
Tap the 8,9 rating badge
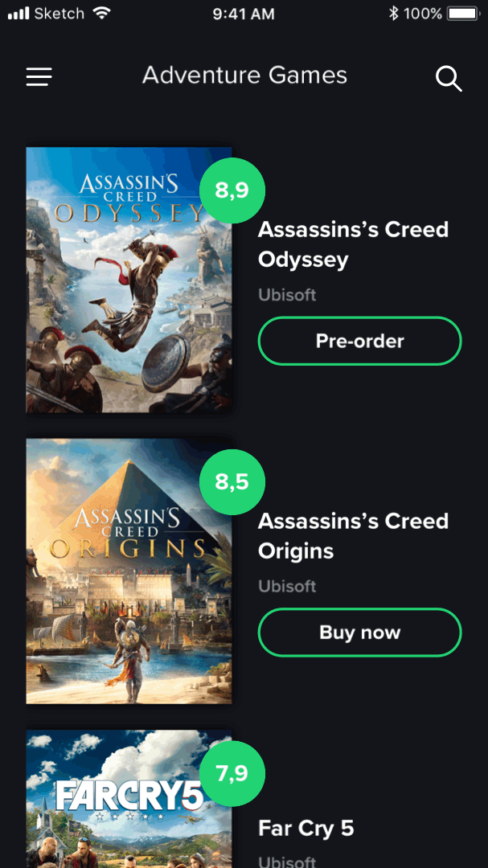tap(232, 190)
